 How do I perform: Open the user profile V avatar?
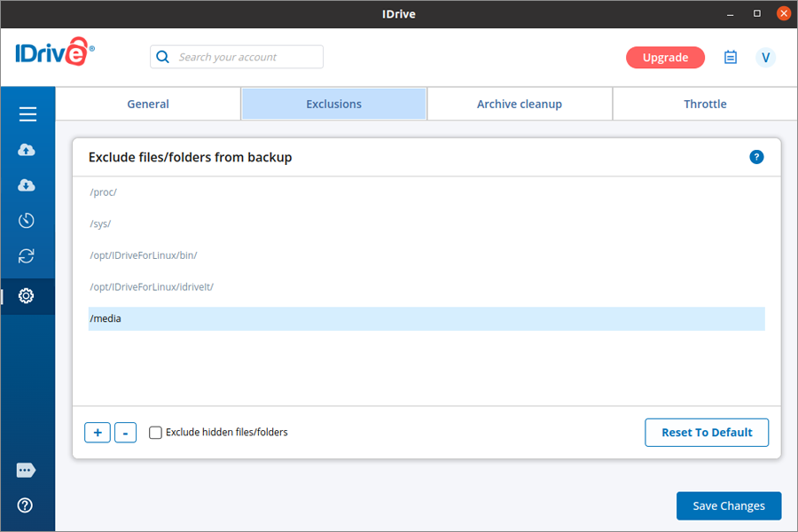point(765,58)
